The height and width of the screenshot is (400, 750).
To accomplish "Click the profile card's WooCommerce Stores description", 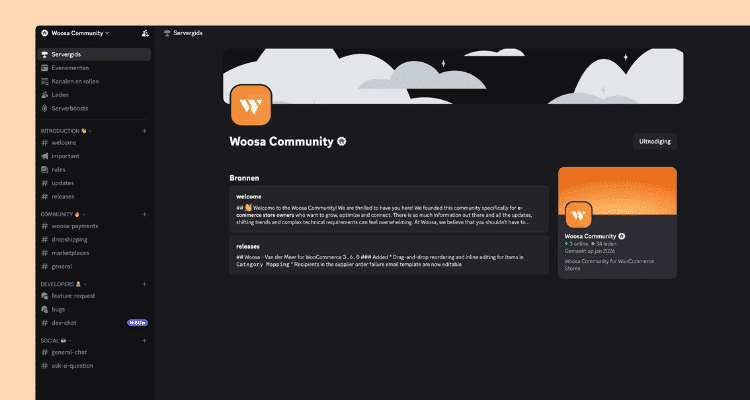I will tap(610, 265).
